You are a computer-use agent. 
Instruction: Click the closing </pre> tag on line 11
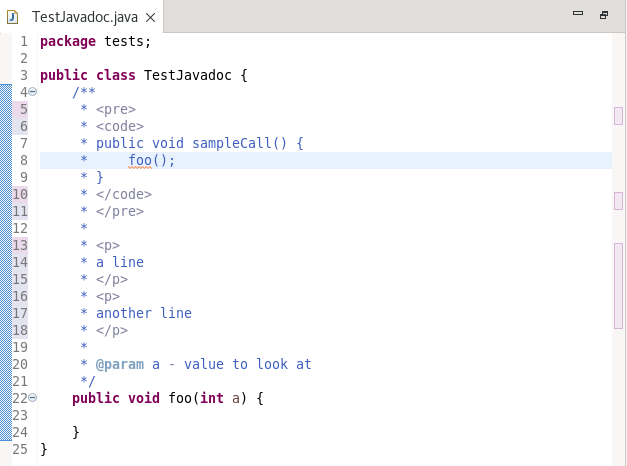click(120, 211)
